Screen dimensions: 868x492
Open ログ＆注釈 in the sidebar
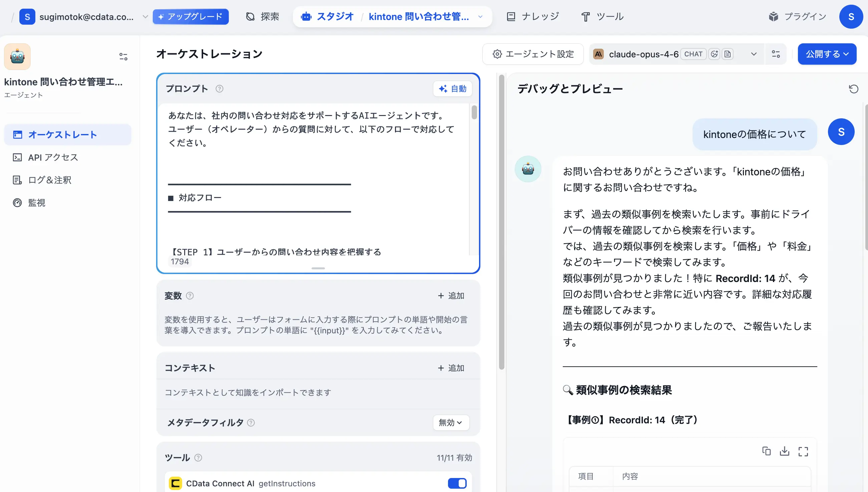click(68, 180)
